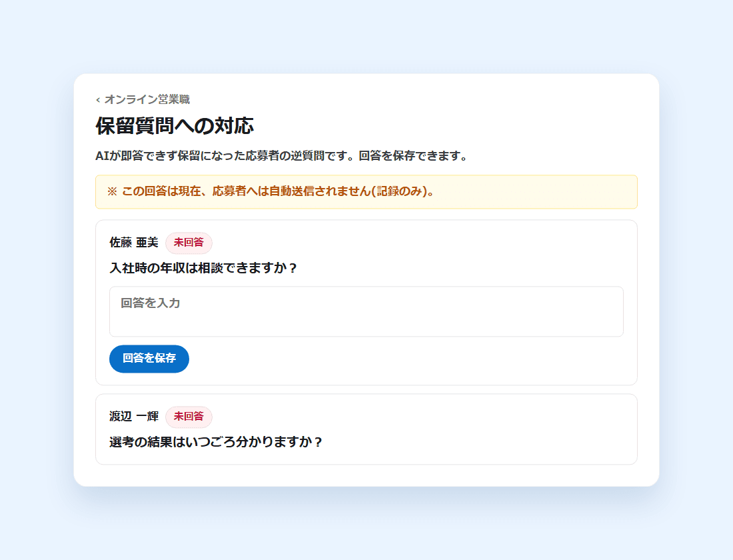Click the question 入社時の年収は相談できますか？

click(x=203, y=268)
